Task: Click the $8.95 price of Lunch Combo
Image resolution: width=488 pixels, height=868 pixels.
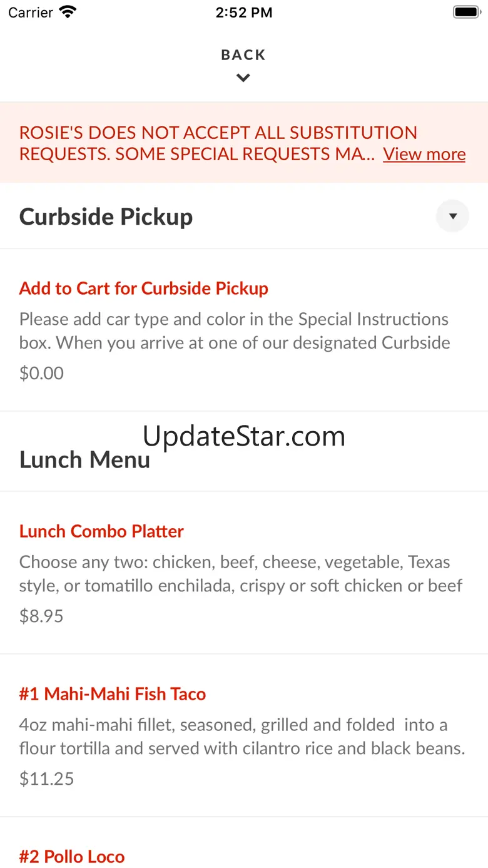Action: pos(41,616)
